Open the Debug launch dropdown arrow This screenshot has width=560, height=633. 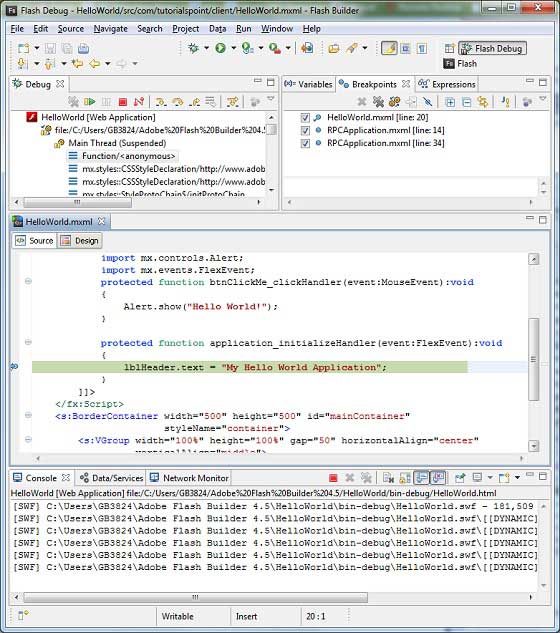point(206,48)
